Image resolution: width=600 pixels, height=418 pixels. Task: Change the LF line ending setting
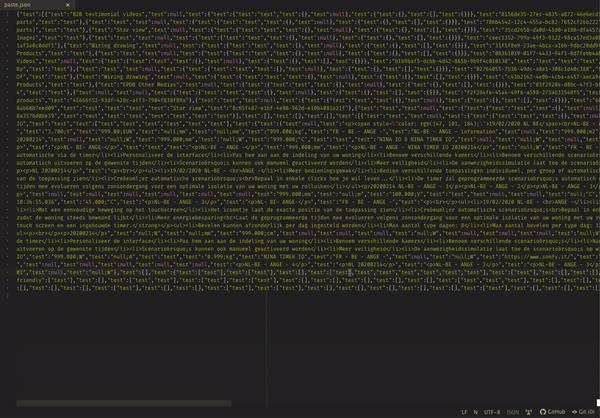[x=464, y=412]
